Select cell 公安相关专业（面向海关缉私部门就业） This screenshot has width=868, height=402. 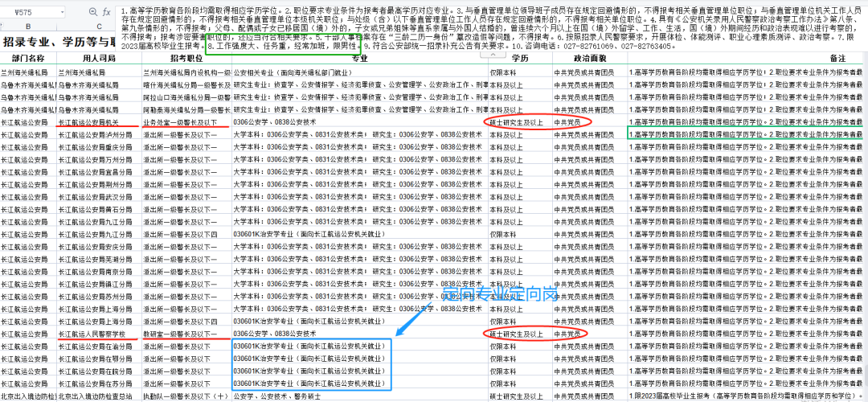coord(360,72)
